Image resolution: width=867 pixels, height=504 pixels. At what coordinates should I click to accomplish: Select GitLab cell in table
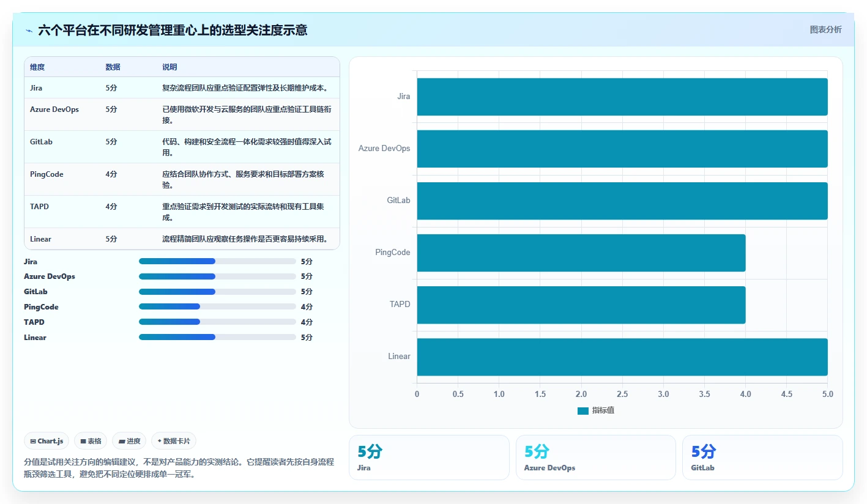[x=41, y=142]
